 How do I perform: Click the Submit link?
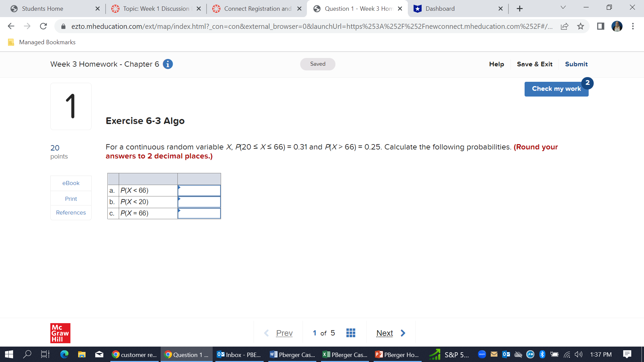pyautogui.click(x=576, y=64)
